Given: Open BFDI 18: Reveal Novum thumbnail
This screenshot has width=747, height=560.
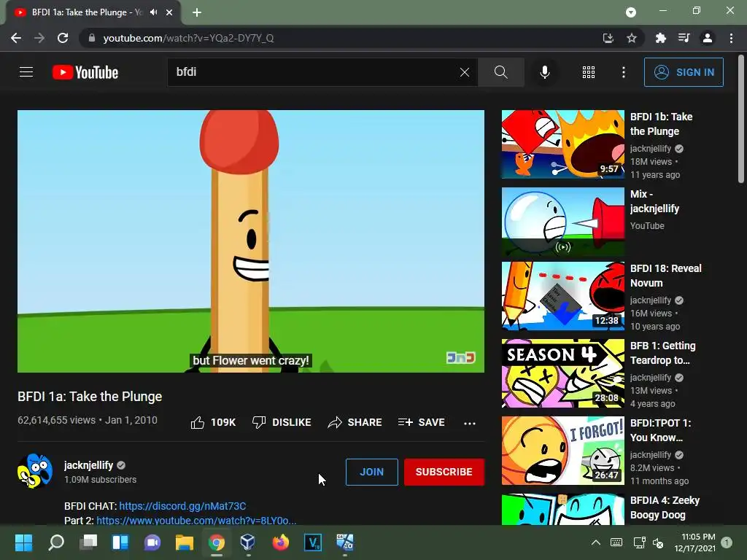Looking at the screenshot, I should (x=562, y=296).
